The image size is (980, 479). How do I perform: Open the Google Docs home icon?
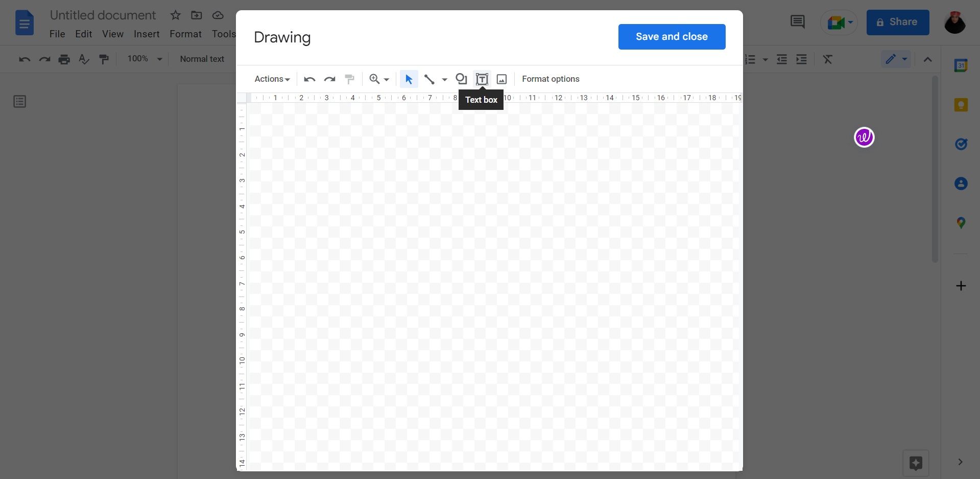click(x=25, y=24)
